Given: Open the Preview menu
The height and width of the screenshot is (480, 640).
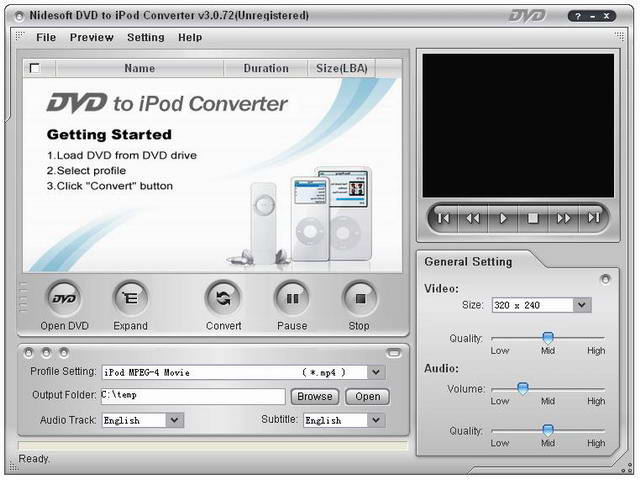Looking at the screenshot, I should 91,38.
